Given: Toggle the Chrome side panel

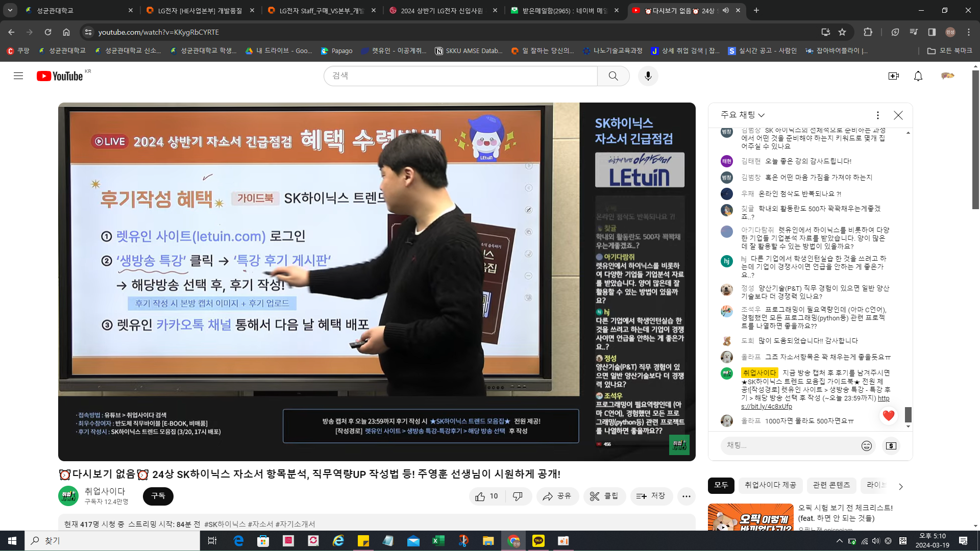Looking at the screenshot, I should pyautogui.click(x=932, y=32).
